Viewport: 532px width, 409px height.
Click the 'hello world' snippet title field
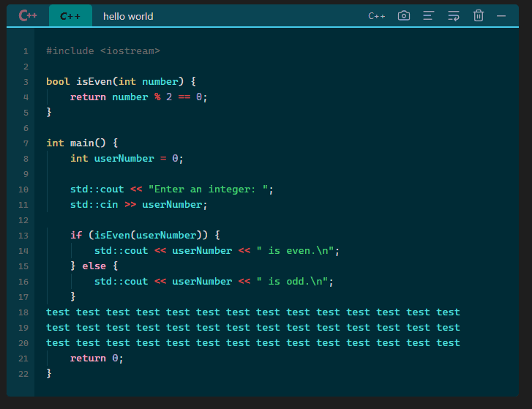[x=128, y=16]
